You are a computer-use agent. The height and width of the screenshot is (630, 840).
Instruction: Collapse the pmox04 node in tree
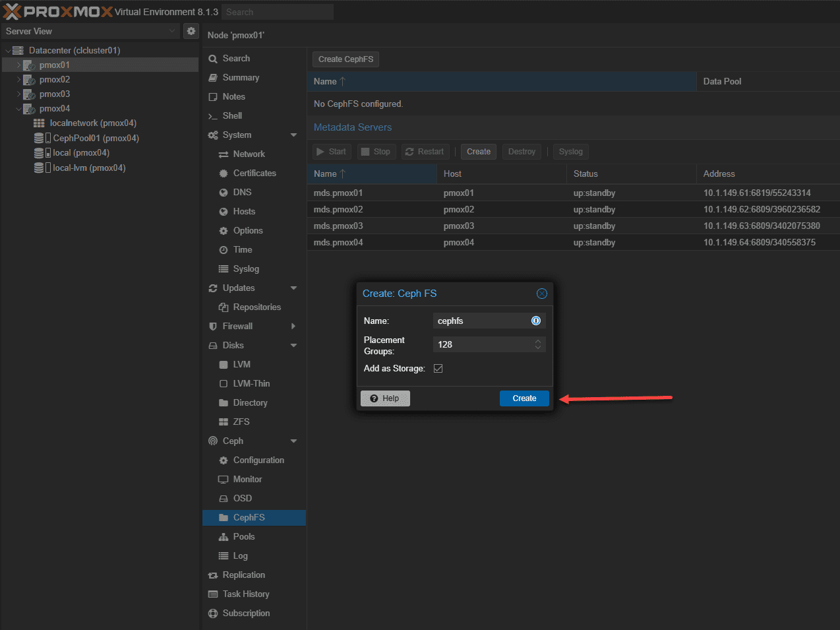(18, 109)
